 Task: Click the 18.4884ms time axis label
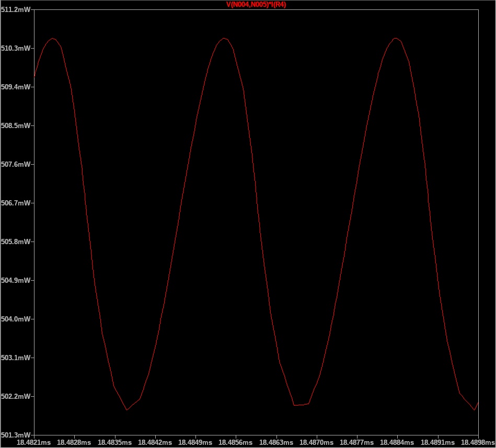[x=397, y=442]
